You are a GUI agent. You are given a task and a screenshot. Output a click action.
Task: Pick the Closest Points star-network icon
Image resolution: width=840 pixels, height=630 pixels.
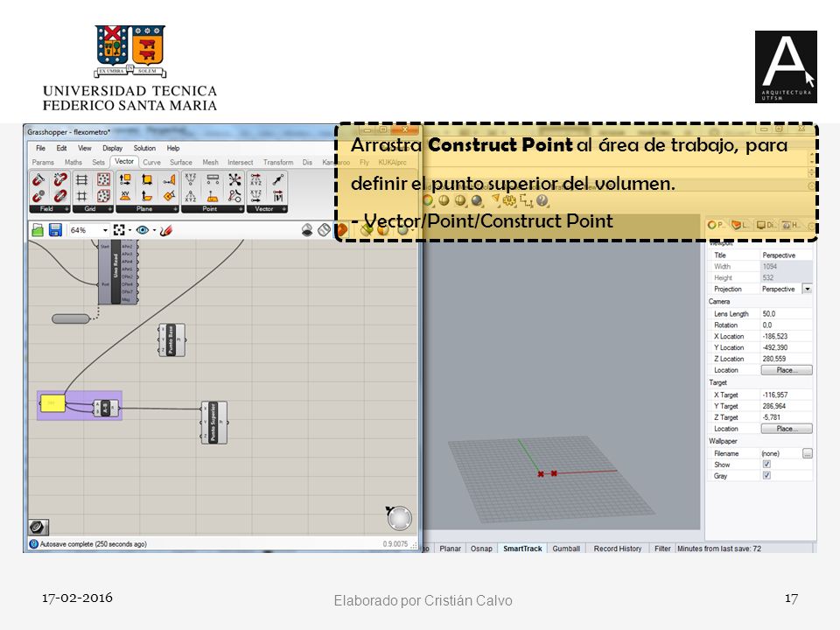[234, 179]
